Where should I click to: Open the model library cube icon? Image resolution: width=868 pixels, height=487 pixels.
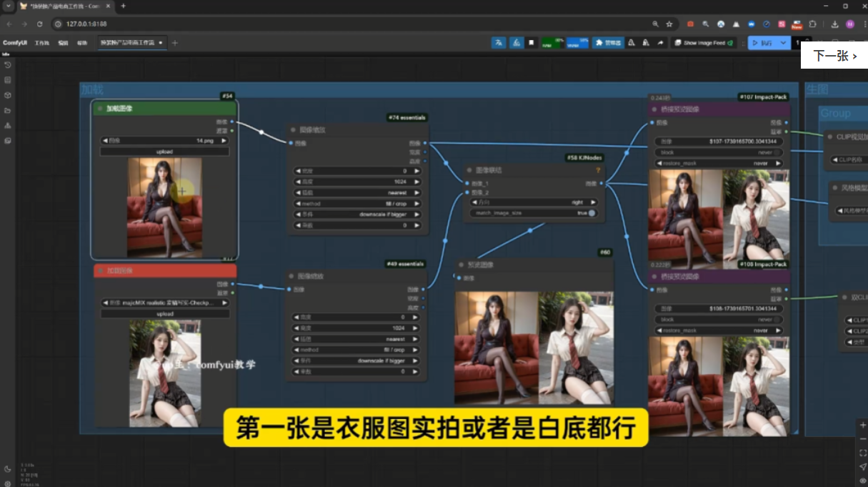(x=7, y=95)
